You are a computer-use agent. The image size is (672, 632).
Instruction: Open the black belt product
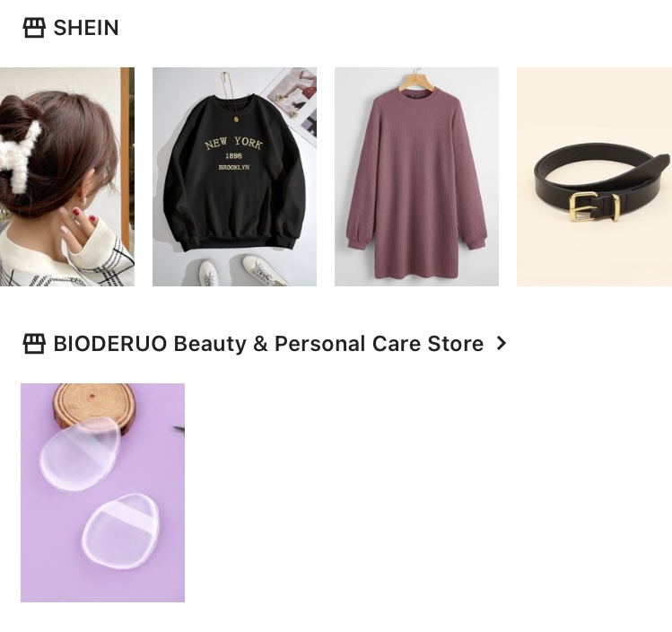click(594, 177)
